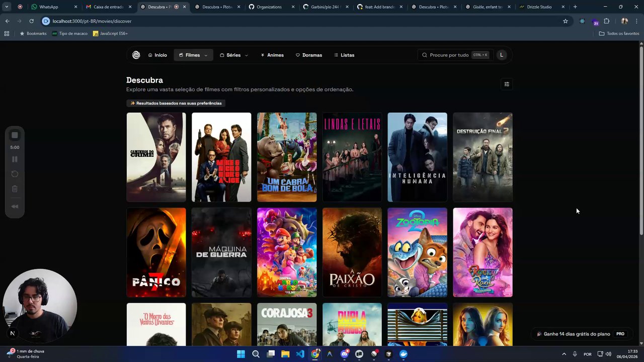Pause the screen recording in the overlay
The image size is (644, 362).
click(15, 159)
